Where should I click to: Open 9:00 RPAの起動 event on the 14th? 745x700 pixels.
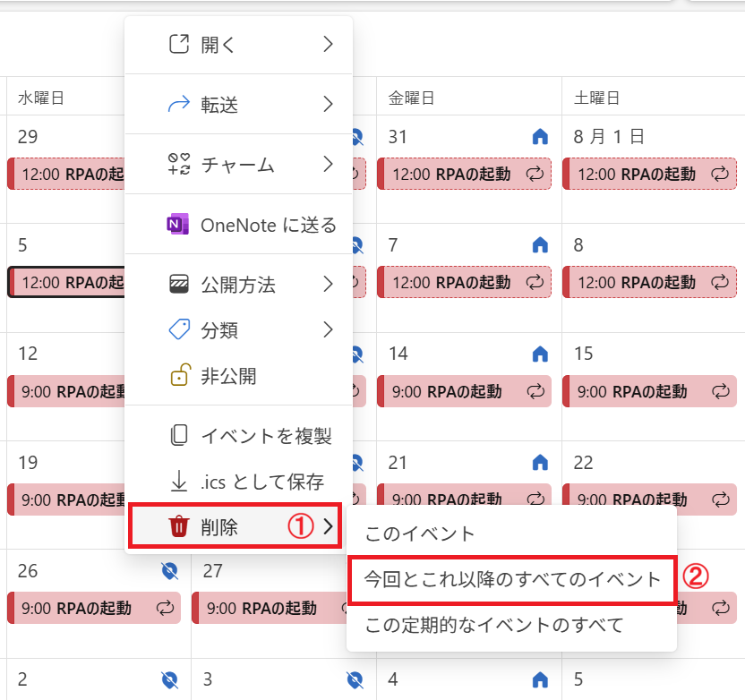coord(464,391)
